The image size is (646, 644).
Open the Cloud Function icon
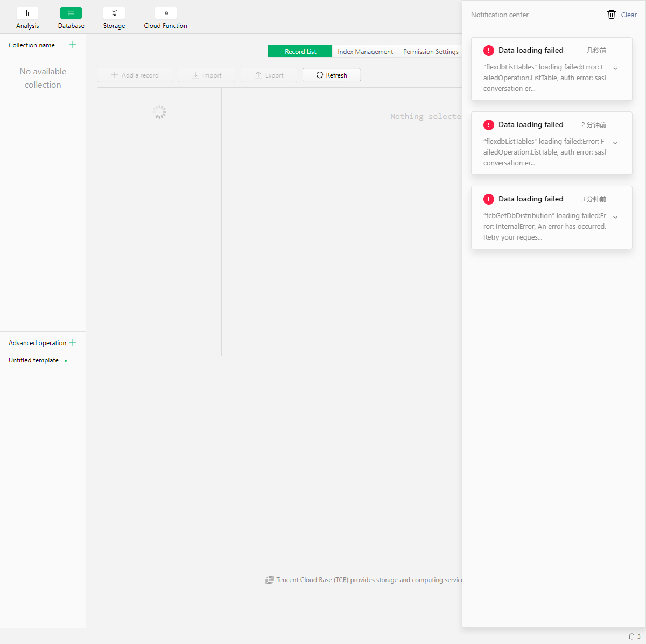[166, 13]
